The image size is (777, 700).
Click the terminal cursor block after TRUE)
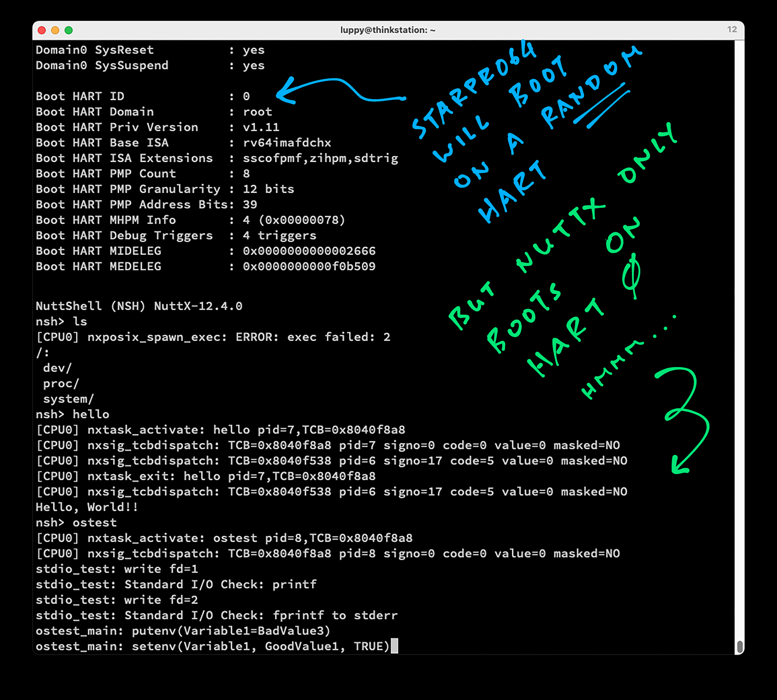(x=395, y=646)
